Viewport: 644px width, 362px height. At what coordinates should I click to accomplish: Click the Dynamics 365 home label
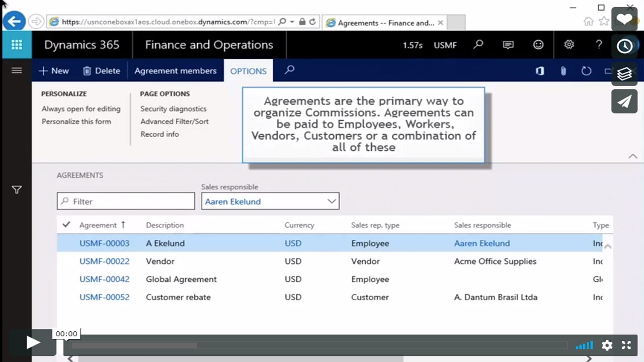82,45
